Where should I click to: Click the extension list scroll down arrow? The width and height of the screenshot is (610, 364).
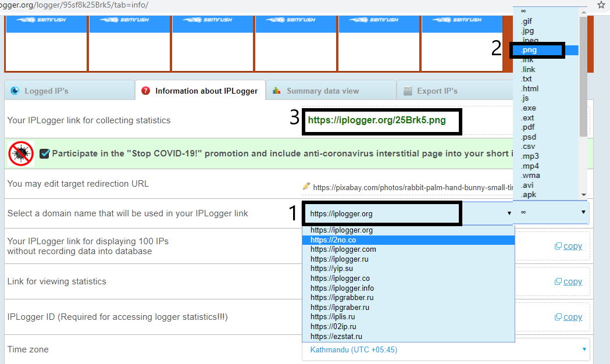(x=584, y=195)
